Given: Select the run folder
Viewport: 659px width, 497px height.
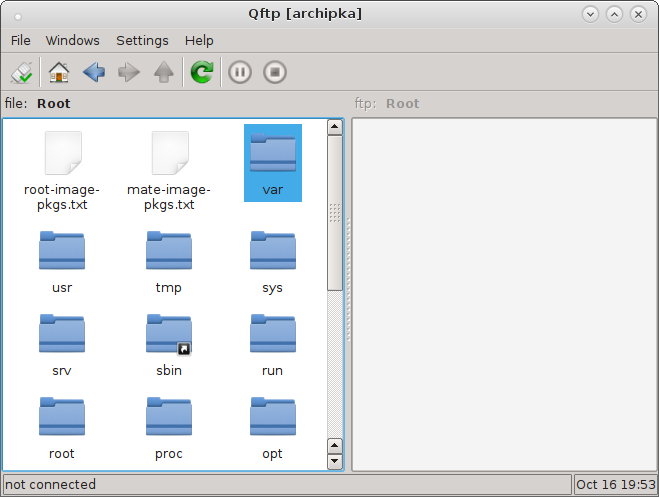Looking at the screenshot, I should point(273,345).
